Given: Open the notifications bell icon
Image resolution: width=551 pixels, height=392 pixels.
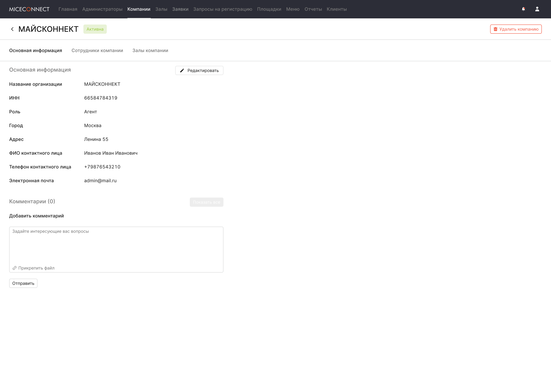Looking at the screenshot, I should click(523, 9).
